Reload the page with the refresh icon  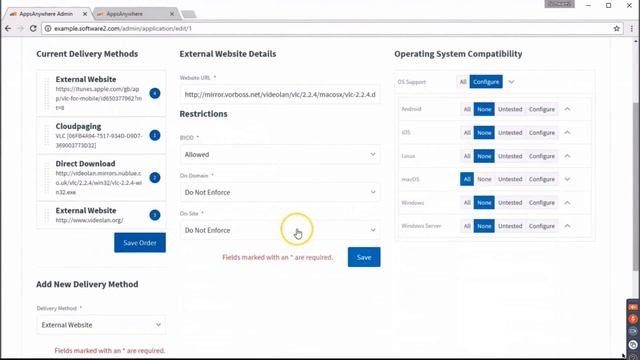tap(33, 29)
